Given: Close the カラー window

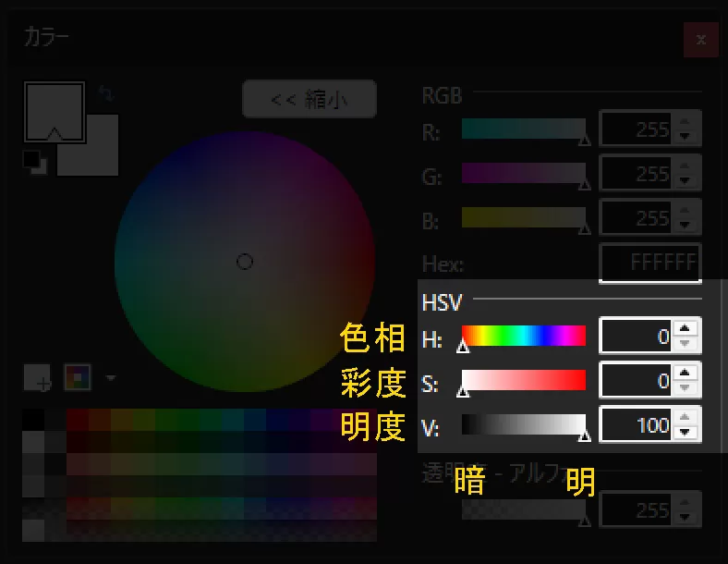Looking at the screenshot, I should pyautogui.click(x=701, y=41).
